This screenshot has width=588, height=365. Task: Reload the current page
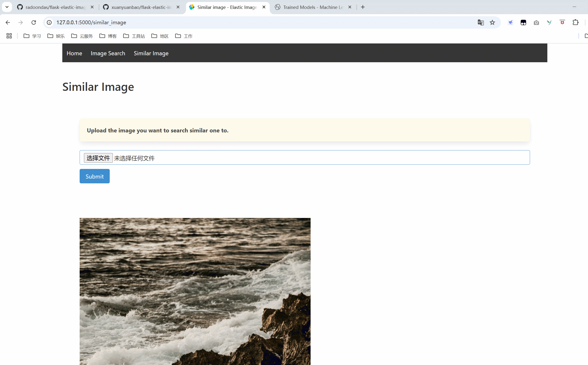[x=34, y=22]
